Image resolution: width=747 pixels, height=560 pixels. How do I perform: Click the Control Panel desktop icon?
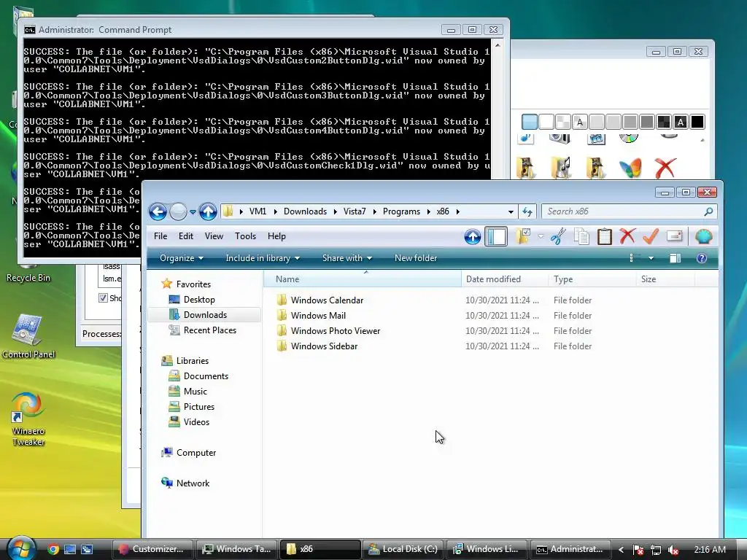28,335
